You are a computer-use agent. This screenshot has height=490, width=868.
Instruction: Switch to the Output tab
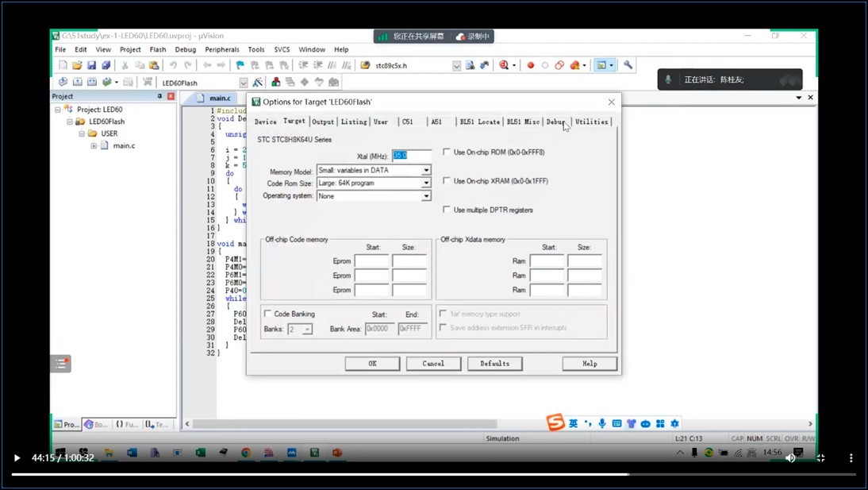click(x=323, y=122)
